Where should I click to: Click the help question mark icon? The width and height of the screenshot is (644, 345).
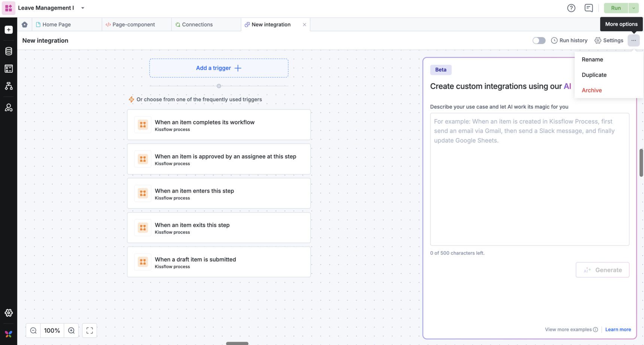tap(571, 8)
